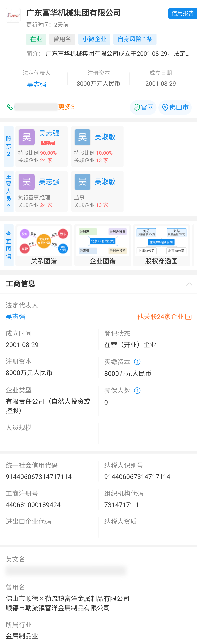Expand the truncated company 简介 text

click(x=117, y=54)
